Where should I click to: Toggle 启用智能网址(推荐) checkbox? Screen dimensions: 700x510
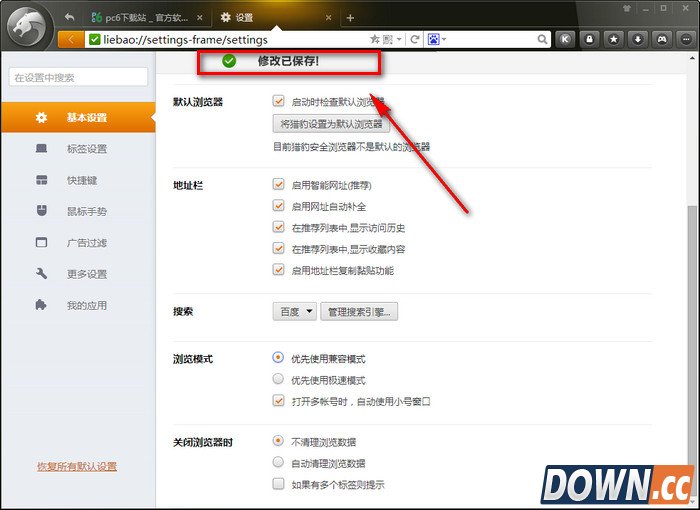pyautogui.click(x=278, y=184)
